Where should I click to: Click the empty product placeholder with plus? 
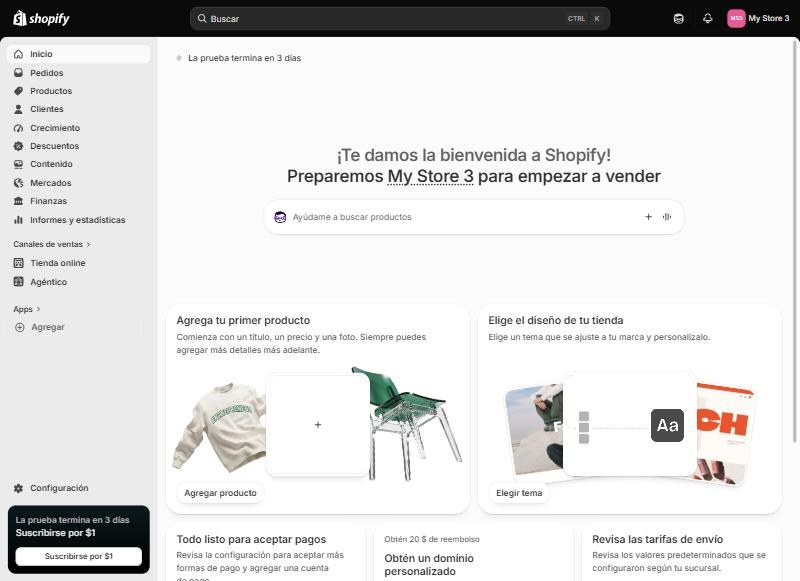tap(317, 425)
